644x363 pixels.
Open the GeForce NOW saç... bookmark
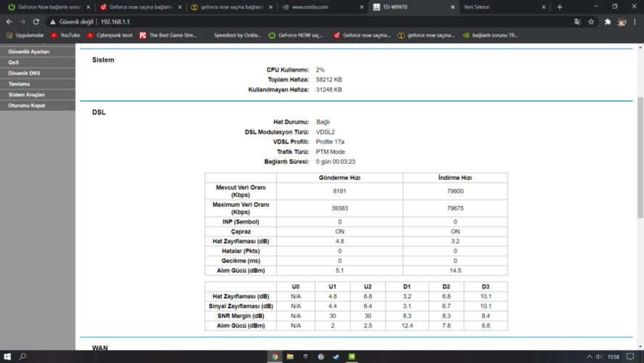click(296, 36)
